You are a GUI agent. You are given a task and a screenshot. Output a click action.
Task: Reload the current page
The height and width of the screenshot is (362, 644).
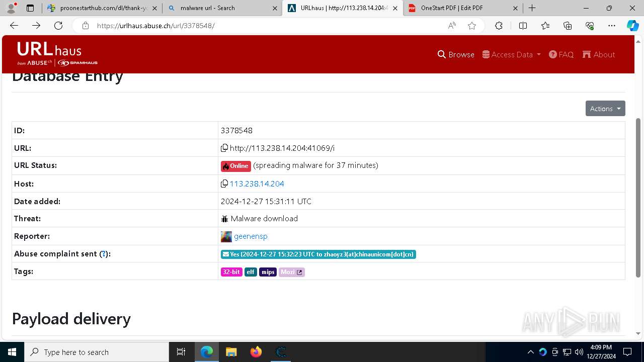[x=58, y=26]
